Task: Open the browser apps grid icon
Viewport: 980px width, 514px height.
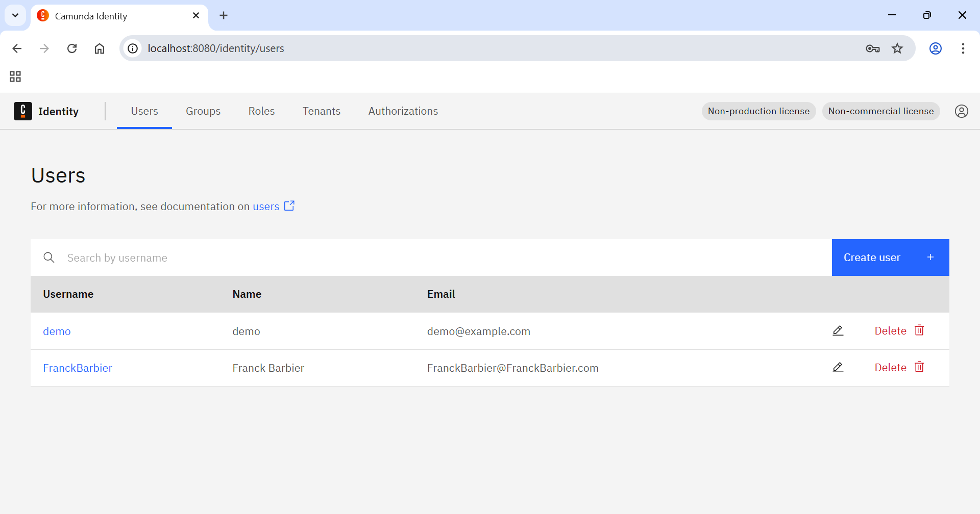Action: click(x=15, y=76)
